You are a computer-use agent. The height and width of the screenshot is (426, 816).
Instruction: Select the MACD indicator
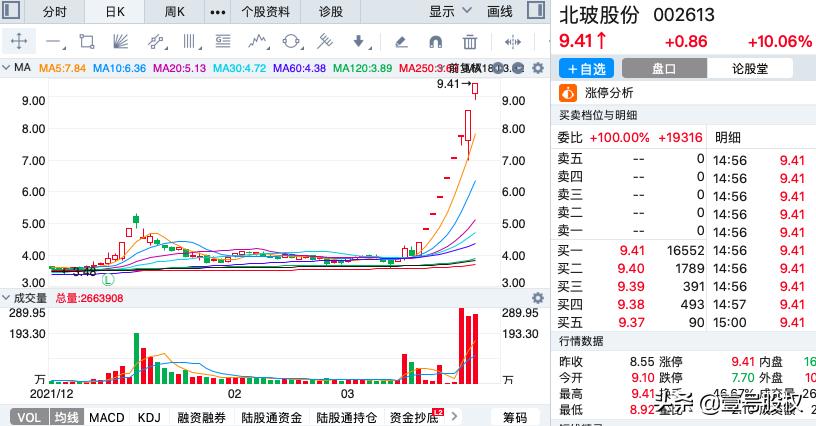coord(107,417)
